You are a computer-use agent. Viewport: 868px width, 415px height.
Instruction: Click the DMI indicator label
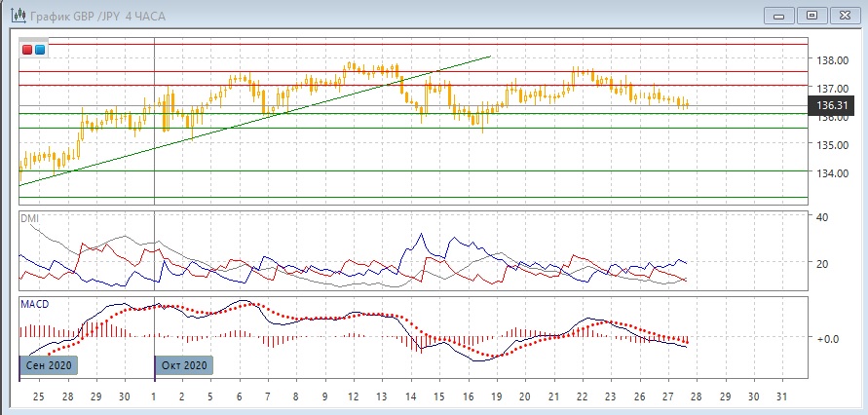point(30,219)
